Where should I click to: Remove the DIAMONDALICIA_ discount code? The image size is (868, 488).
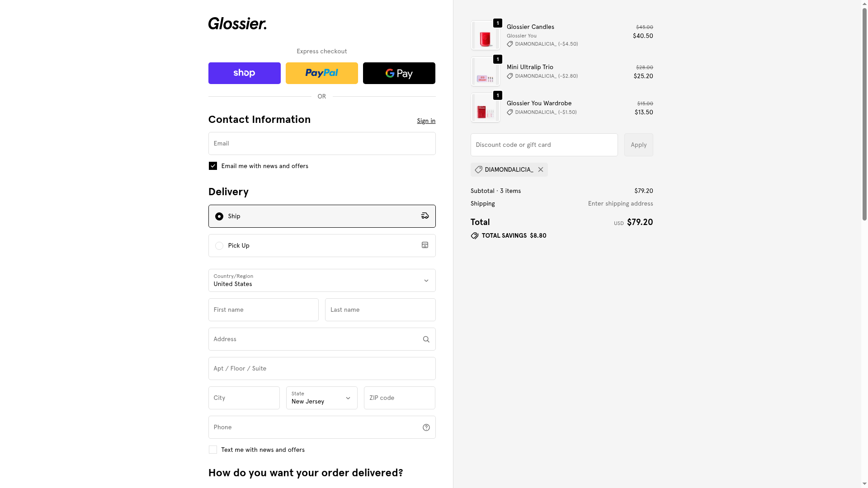pos(541,169)
